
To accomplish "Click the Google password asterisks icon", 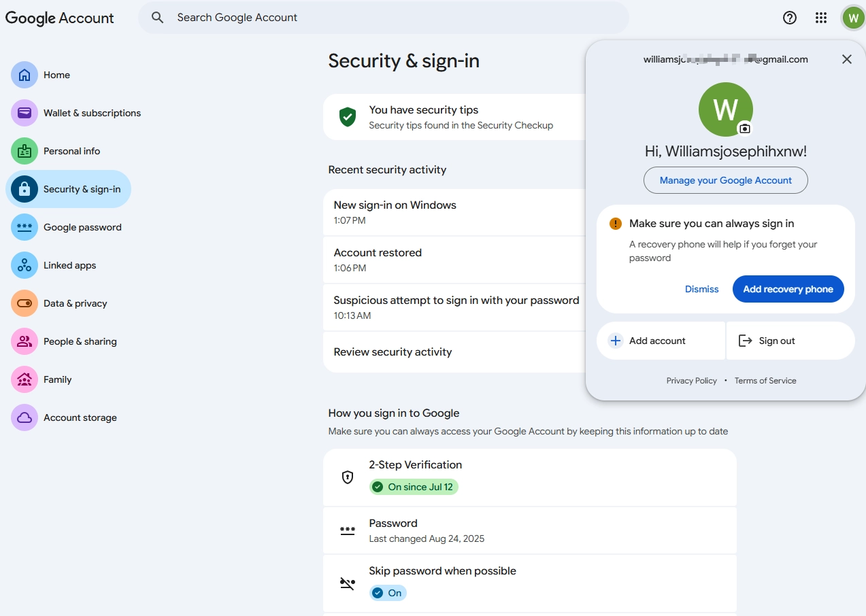I will pos(24,227).
